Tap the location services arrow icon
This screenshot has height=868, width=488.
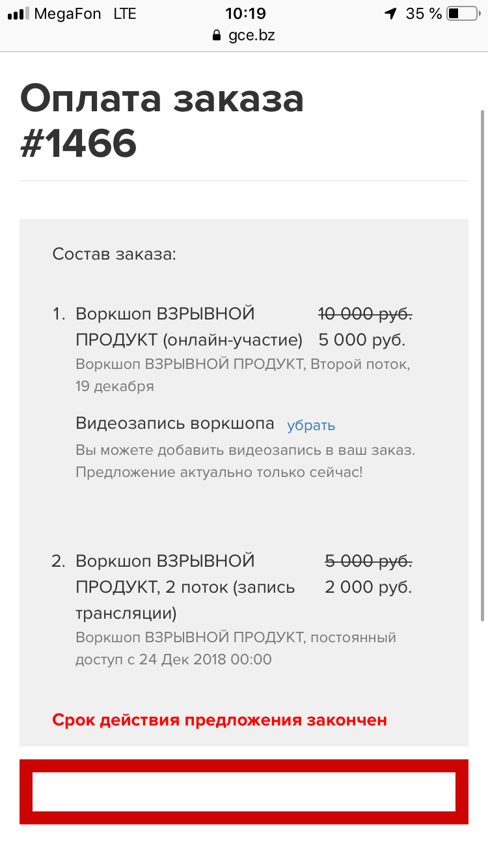click(390, 14)
